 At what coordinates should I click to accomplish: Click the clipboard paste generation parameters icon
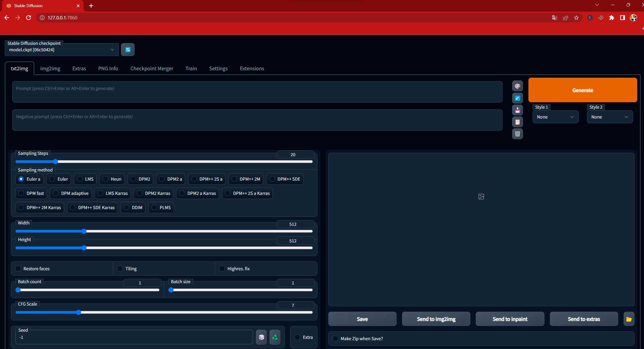517,122
